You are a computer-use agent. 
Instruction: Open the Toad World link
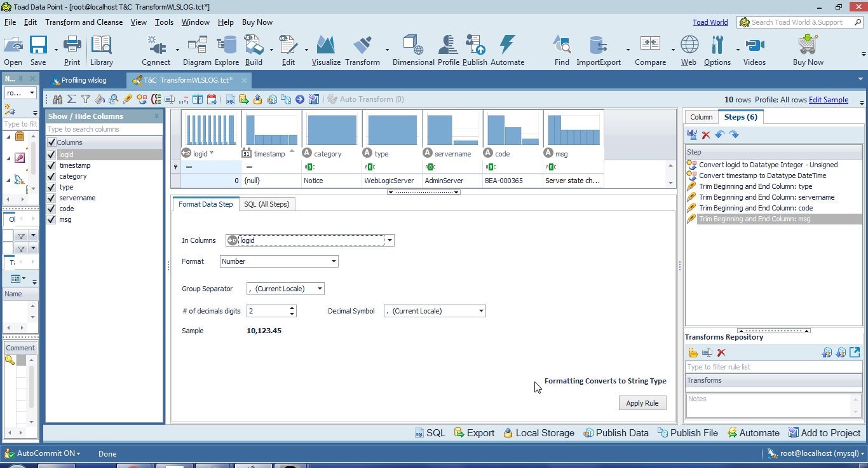tap(710, 22)
